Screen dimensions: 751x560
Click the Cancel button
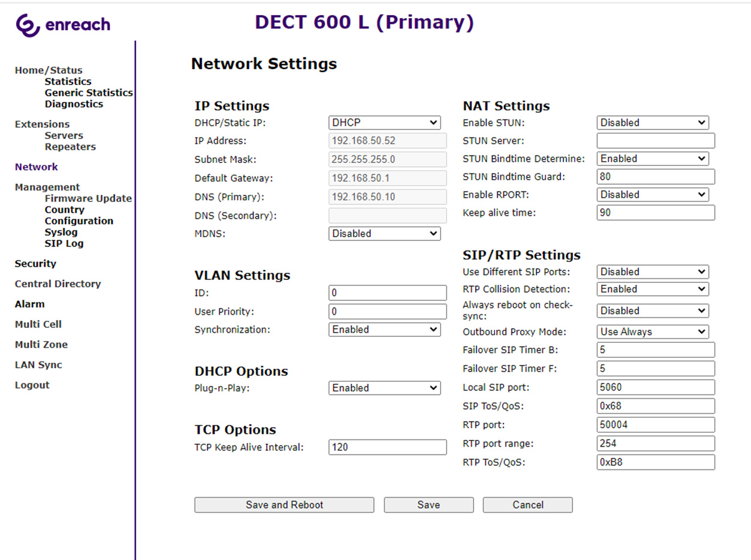point(527,505)
